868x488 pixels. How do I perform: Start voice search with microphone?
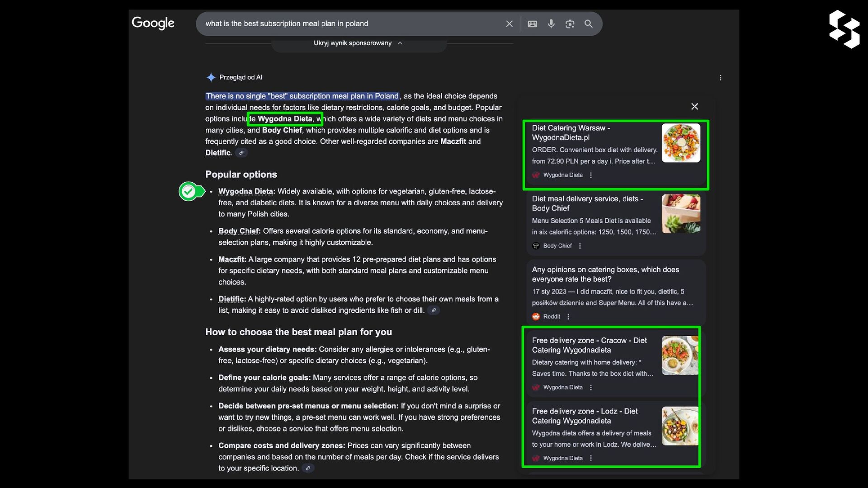coord(551,23)
